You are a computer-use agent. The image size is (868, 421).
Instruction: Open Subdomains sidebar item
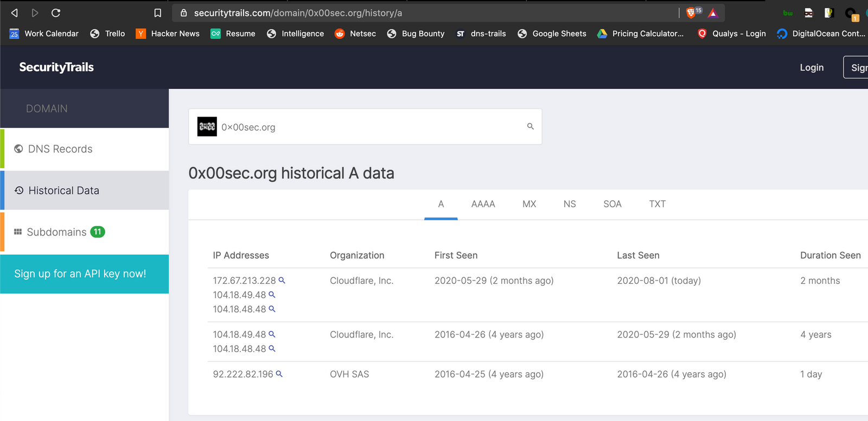[x=85, y=232]
